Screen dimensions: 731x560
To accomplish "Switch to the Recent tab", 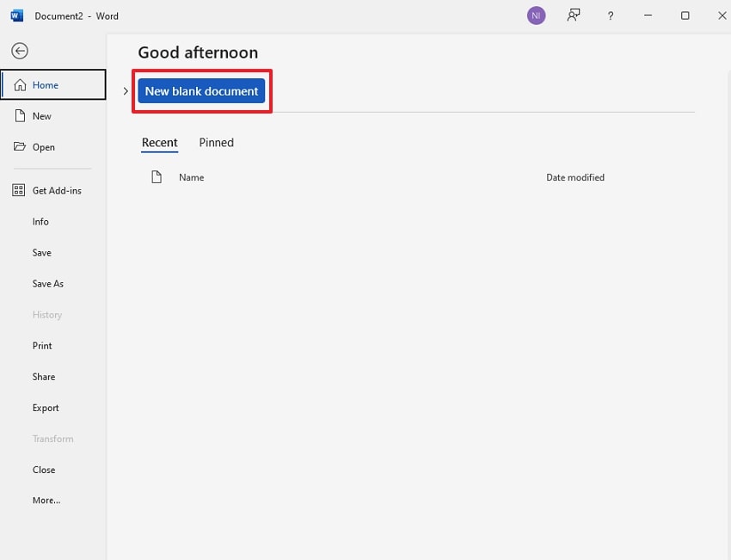I will pyautogui.click(x=159, y=143).
